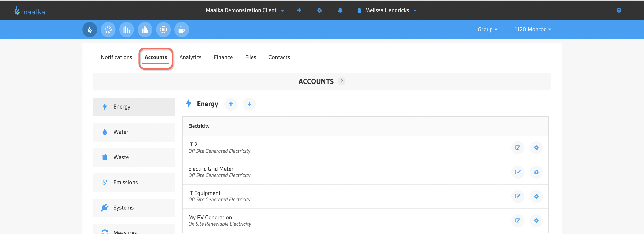
Task: Click the maalka logo
Action: click(30, 11)
